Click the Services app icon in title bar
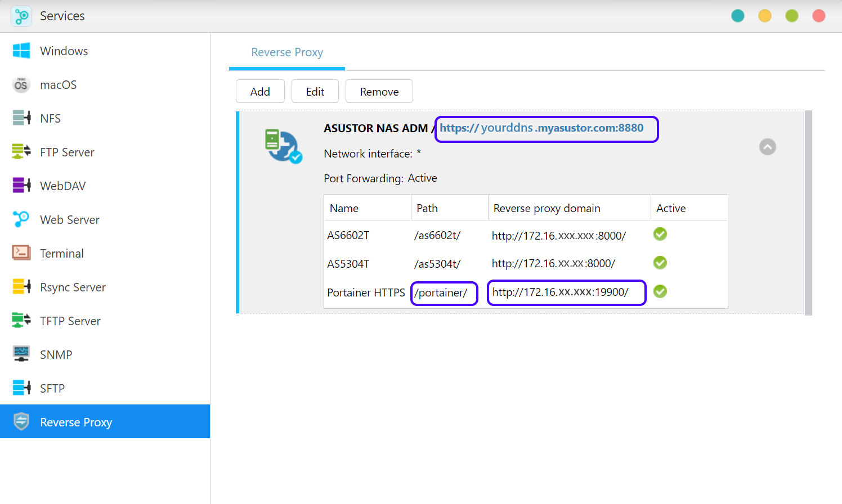Screen dimensions: 842x504 pyautogui.click(x=21, y=16)
